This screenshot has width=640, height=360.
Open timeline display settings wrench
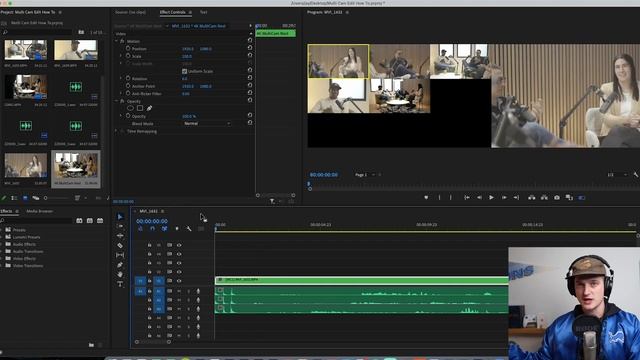click(189, 229)
